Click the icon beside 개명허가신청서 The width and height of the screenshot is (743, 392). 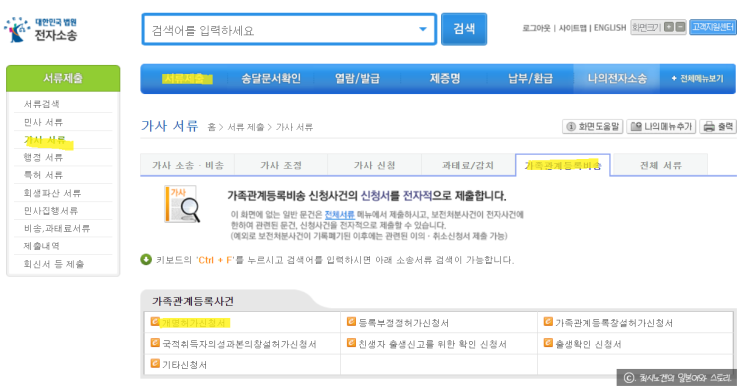click(x=155, y=322)
